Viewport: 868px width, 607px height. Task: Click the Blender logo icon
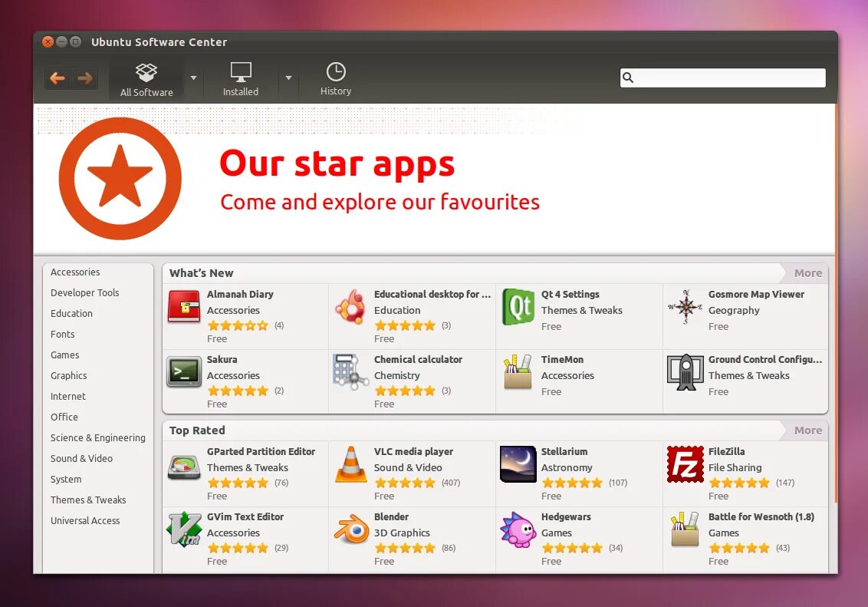click(351, 529)
